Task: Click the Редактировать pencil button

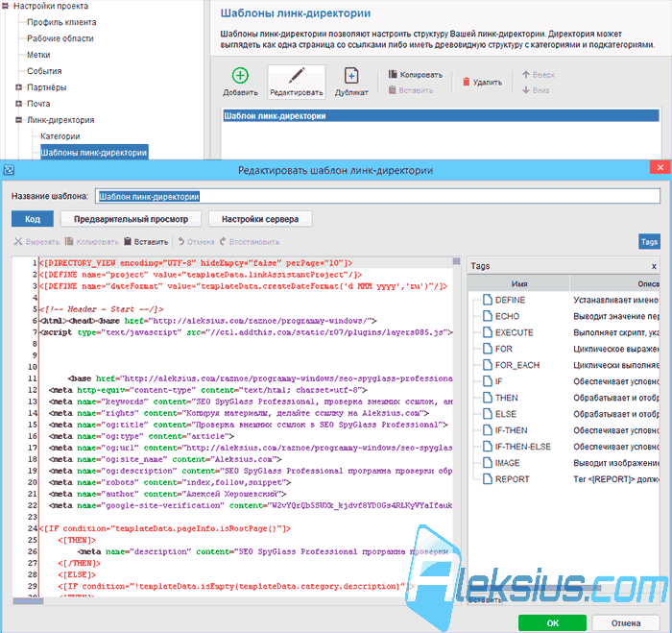Action: click(x=296, y=82)
